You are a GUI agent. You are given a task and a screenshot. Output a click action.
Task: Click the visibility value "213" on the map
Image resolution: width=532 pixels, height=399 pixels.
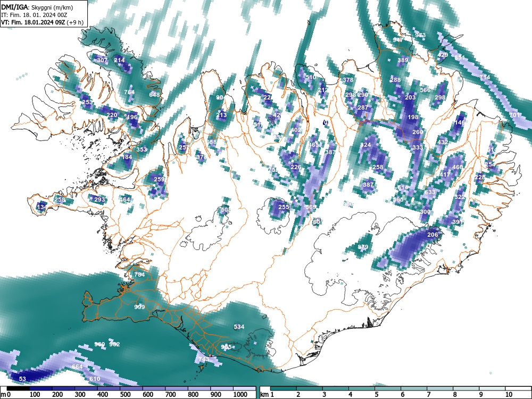(x=221, y=115)
